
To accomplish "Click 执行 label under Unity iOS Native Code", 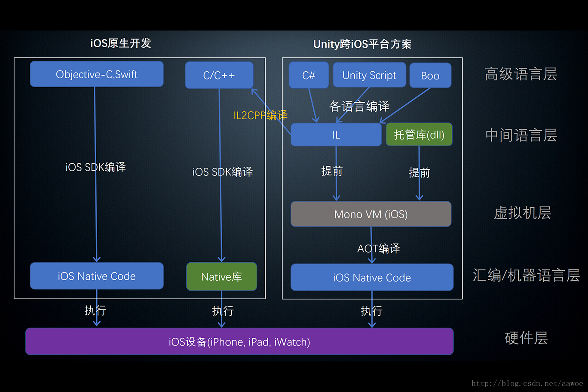I will (x=371, y=311).
